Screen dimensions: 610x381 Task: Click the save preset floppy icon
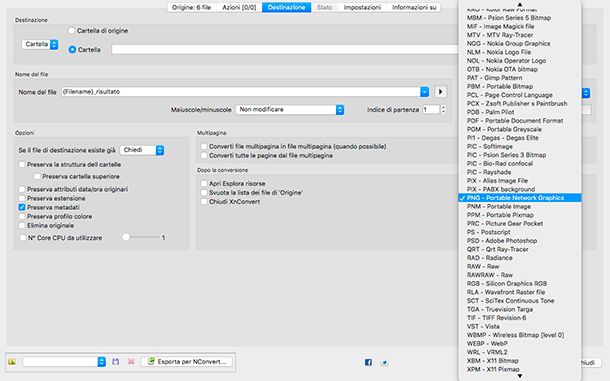116,362
